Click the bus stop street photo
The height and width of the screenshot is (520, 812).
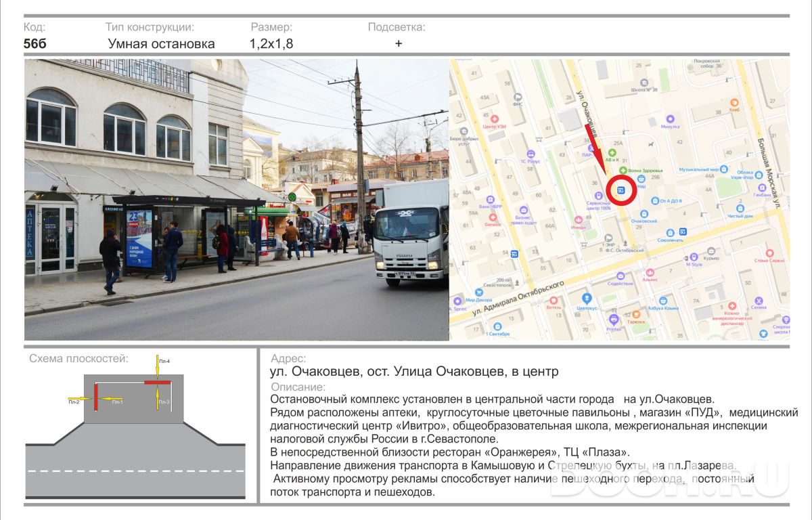[x=237, y=200]
